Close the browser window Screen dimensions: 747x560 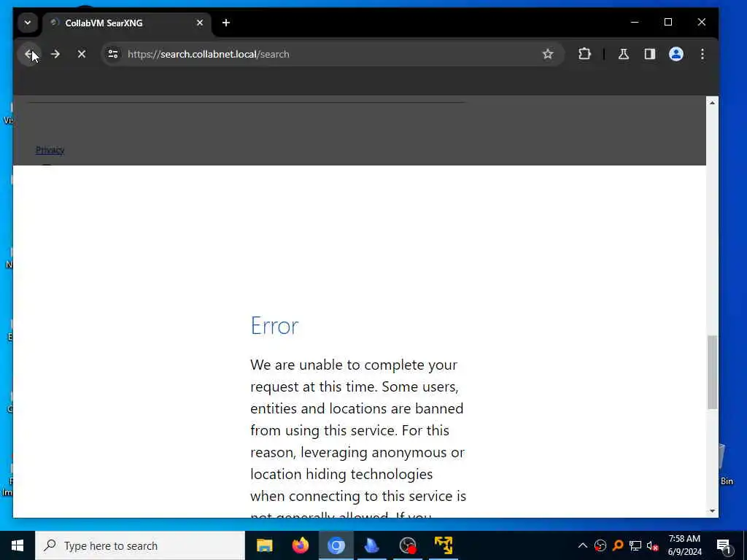point(701,23)
